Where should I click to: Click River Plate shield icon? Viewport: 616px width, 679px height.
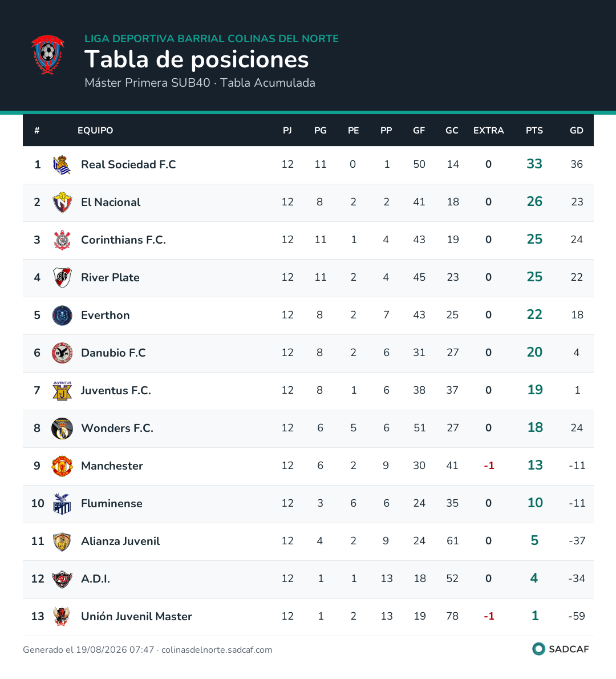coord(62,277)
